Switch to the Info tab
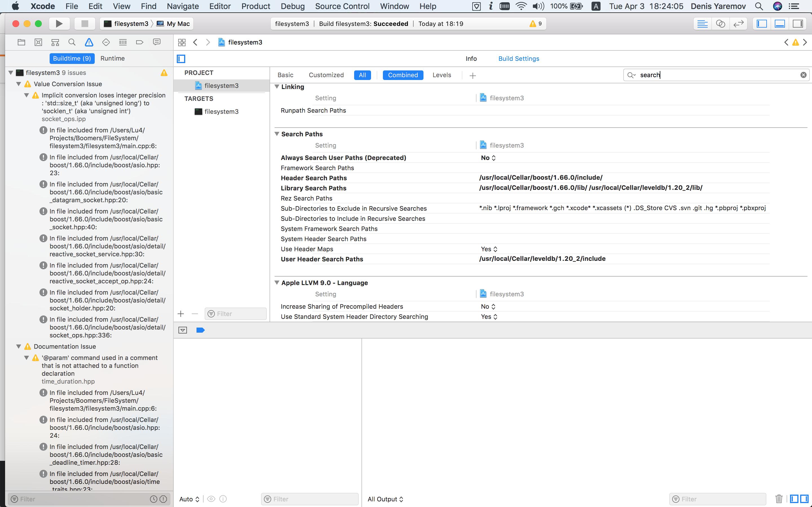812x507 pixels. point(471,59)
